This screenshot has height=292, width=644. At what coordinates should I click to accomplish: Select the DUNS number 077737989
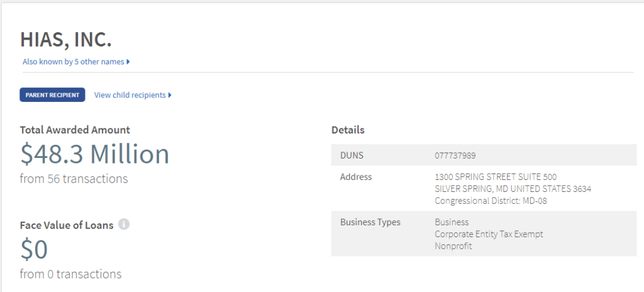point(455,155)
